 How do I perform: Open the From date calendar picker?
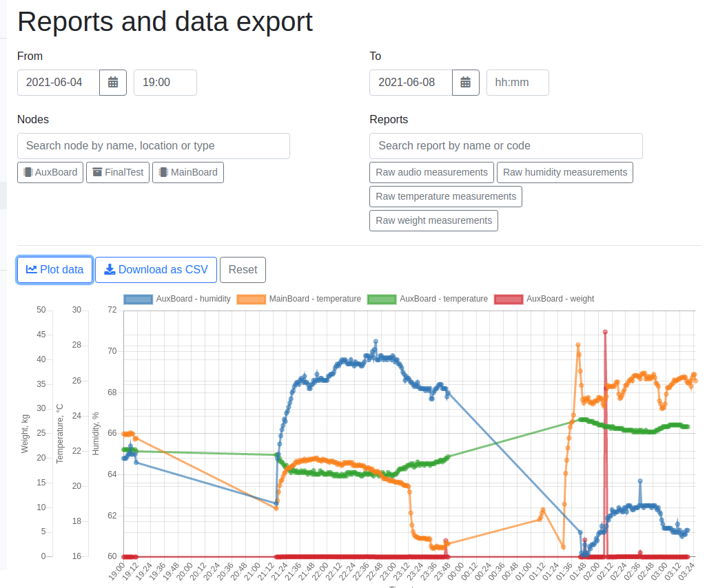pyautogui.click(x=113, y=83)
